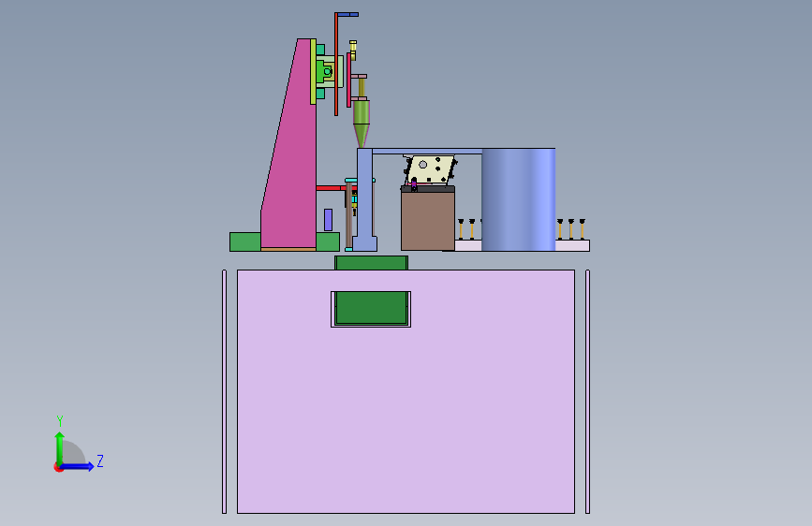Select the brown box under the perforated plate
812x526 pixels.
point(428,221)
